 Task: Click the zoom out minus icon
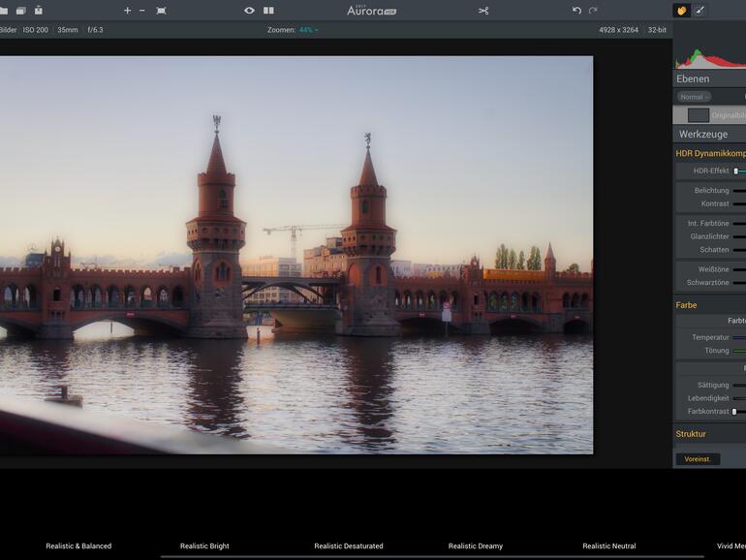pyautogui.click(x=142, y=11)
